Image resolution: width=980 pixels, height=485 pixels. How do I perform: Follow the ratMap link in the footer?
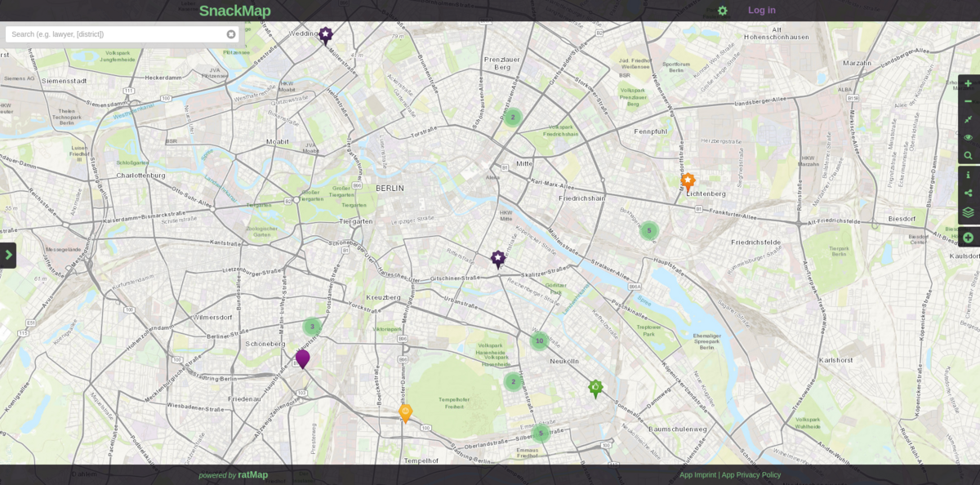[x=252, y=474]
